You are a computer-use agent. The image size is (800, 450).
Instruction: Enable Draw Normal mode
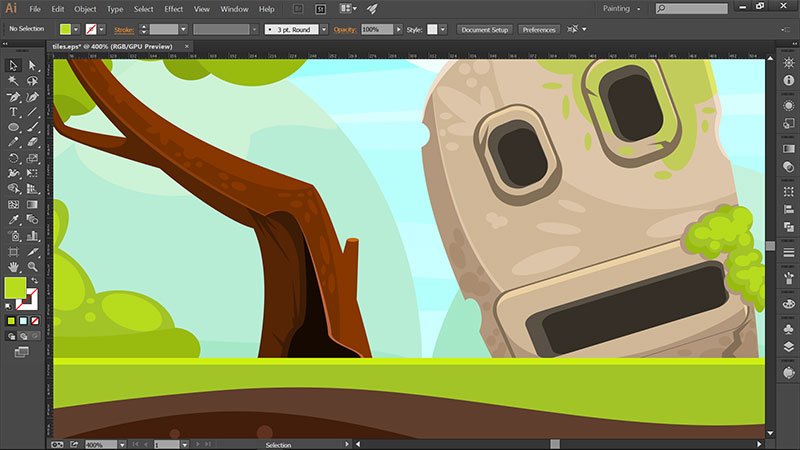coord(11,336)
